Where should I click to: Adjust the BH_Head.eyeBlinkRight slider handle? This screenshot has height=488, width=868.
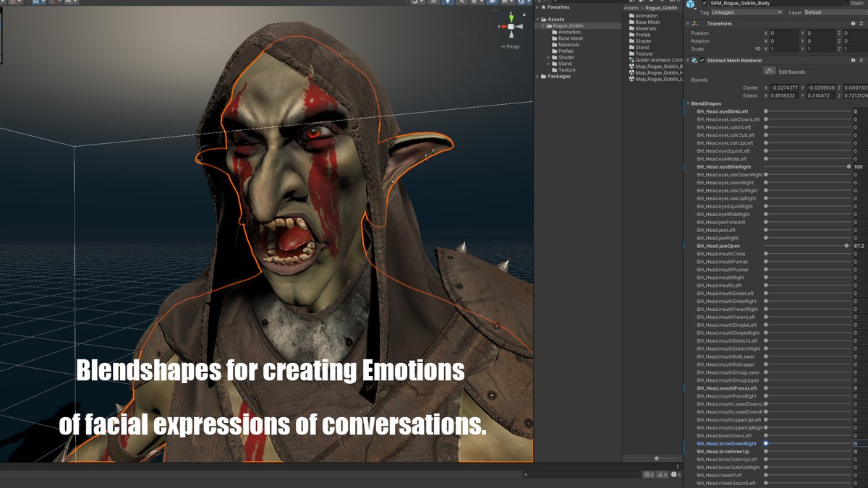(849, 166)
